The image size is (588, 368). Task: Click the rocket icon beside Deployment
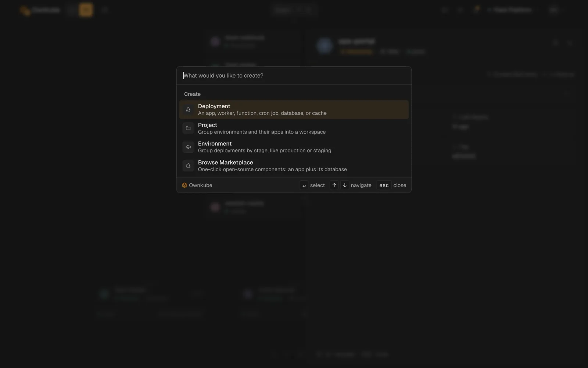point(188,110)
